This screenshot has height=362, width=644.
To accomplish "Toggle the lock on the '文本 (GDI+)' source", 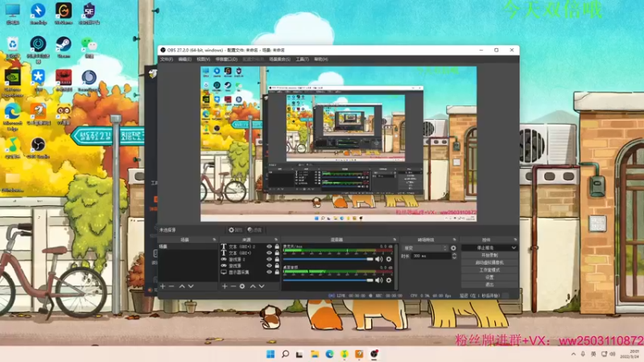I will (277, 253).
